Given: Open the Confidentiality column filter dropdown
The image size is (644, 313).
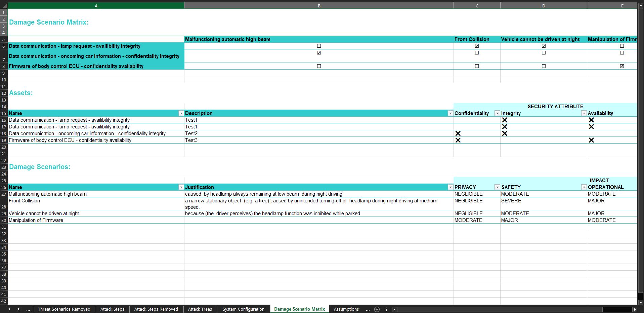Looking at the screenshot, I should (x=497, y=113).
